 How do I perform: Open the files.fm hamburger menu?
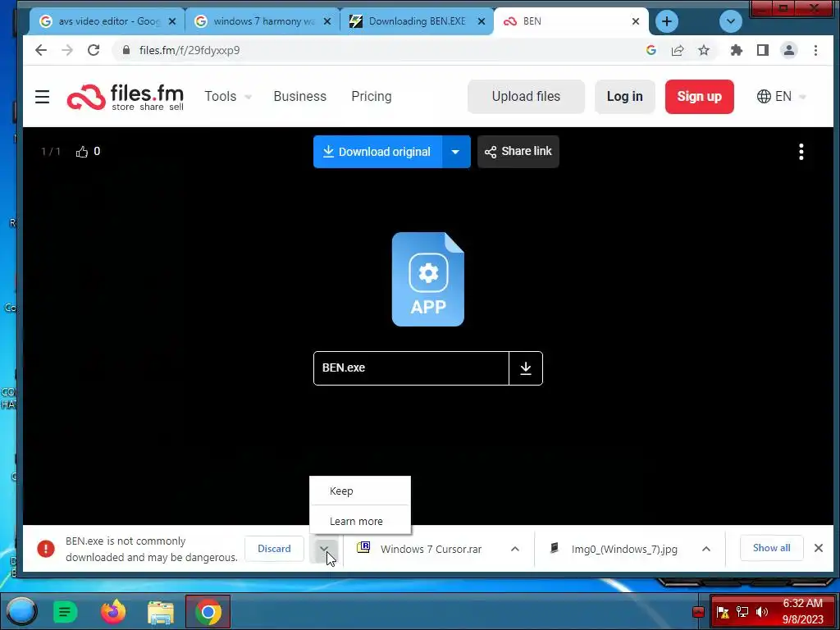coord(43,97)
